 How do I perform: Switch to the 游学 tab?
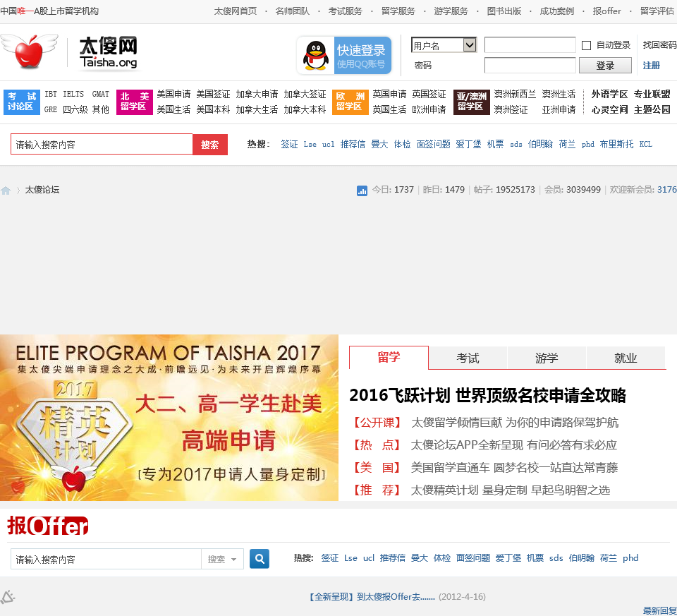[x=547, y=358]
